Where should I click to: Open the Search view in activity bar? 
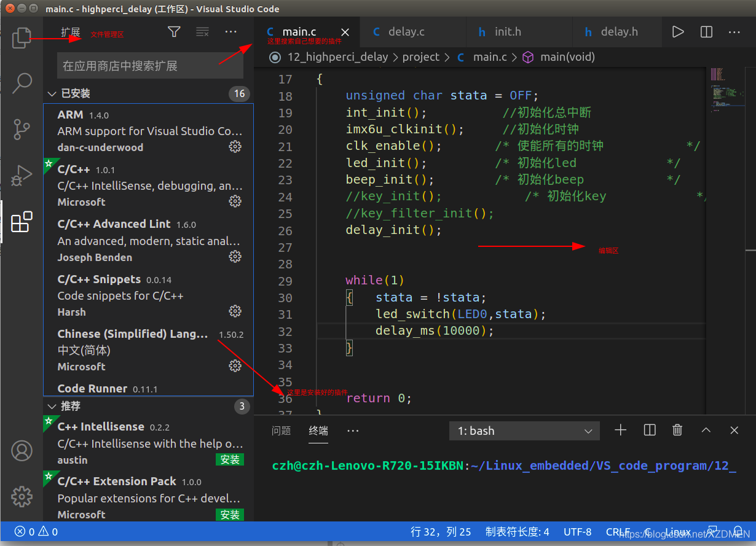pyautogui.click(x=22, y=83)
